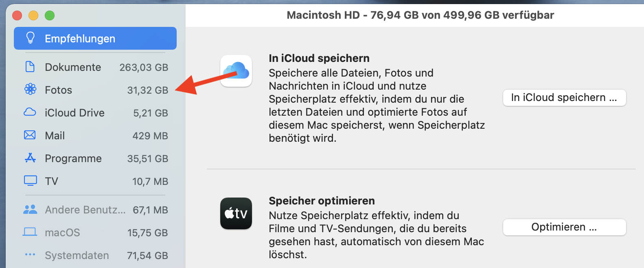Click the Mail envelope icon

point(30,135)
